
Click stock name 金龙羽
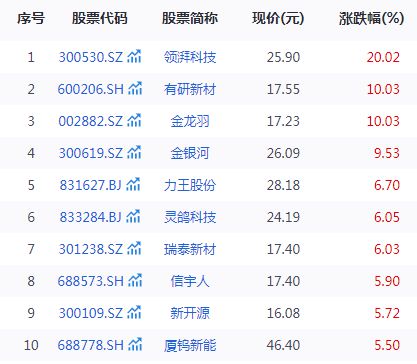(190, 121)
